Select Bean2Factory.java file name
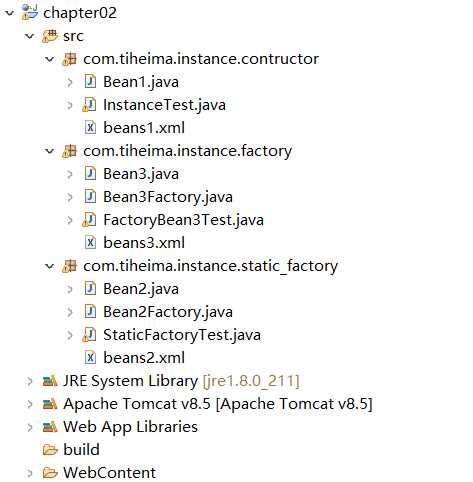 168,312
